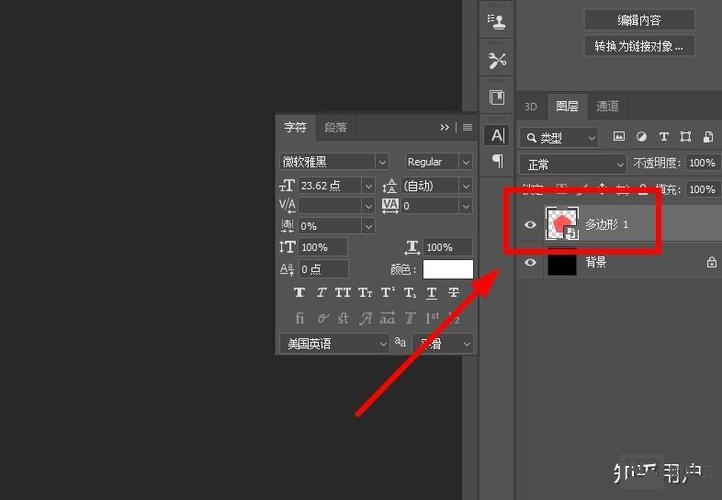Open the 类型 layer filter dropdown

click(559, 138)
